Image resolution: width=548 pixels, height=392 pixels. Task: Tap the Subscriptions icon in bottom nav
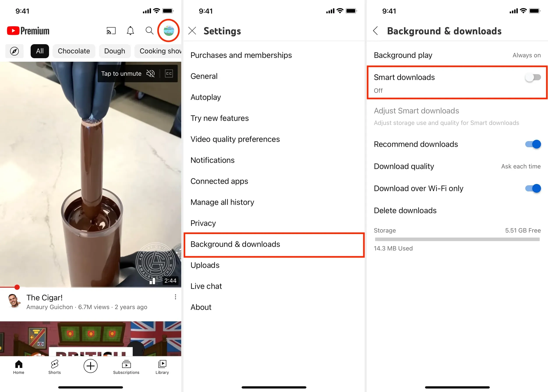[126, 364]
